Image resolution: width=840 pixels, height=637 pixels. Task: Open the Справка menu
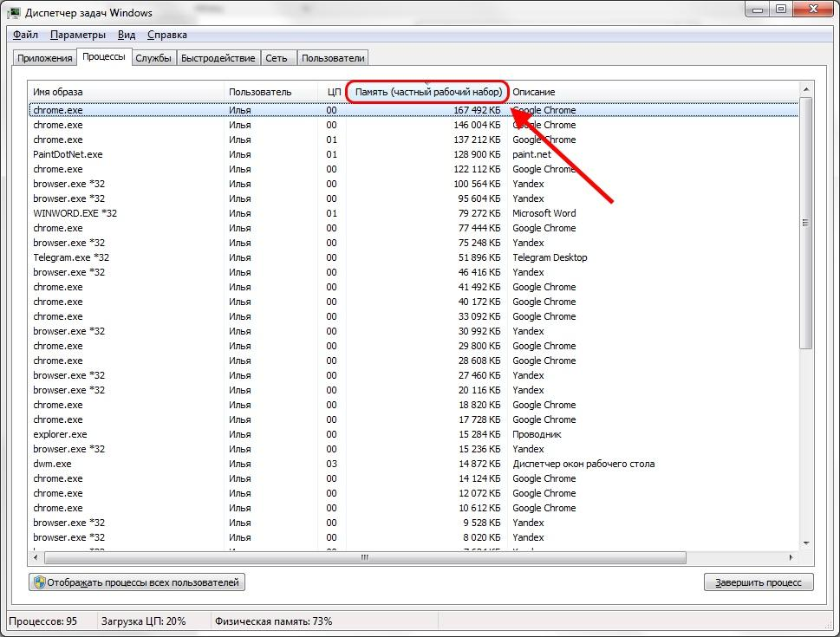click(167, 35)
